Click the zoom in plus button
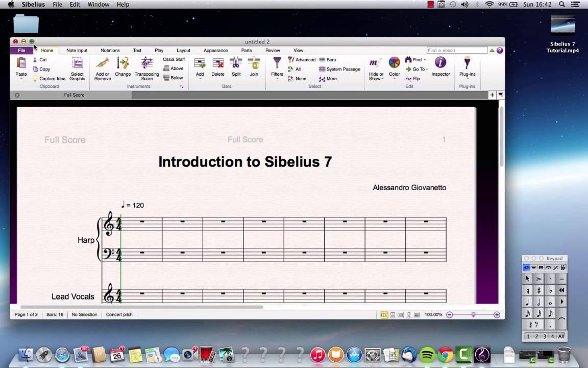Image resolution: width=588 pixels, height=368 pixels. click(x=497, y=315)
